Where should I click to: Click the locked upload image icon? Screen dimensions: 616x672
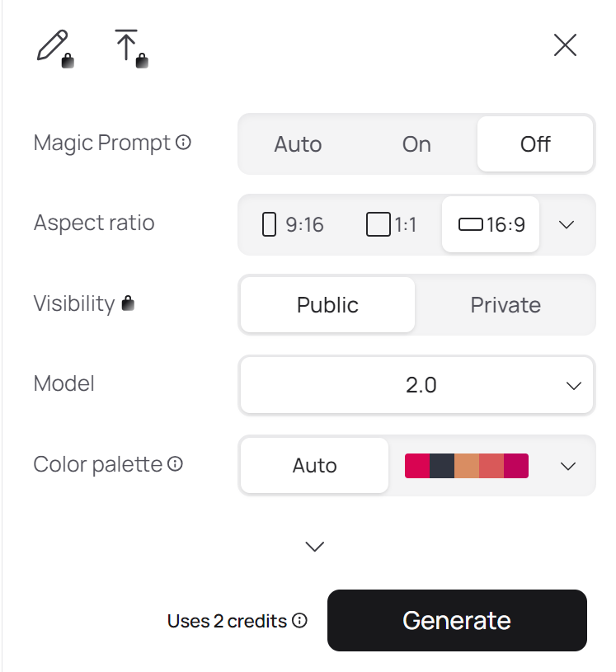pos(129,48)
